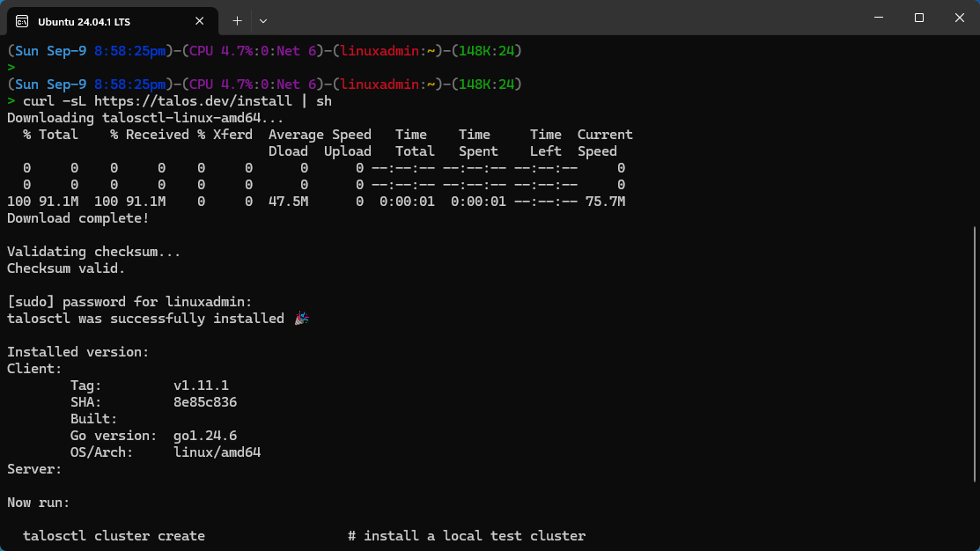Click the party popper emoji after 'installed'
Screen dimensions: 980x551
pos(301,319)
